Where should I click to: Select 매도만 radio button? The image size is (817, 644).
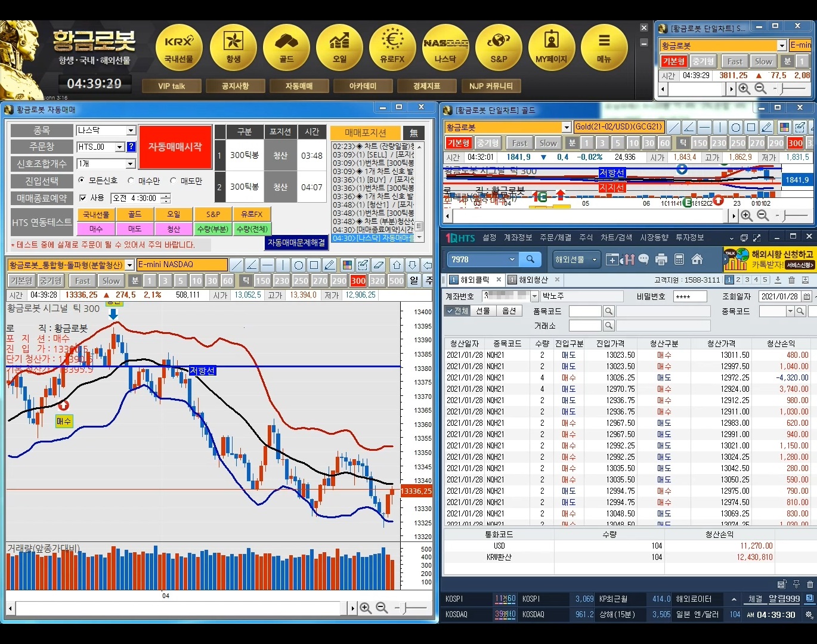point(174,181)
